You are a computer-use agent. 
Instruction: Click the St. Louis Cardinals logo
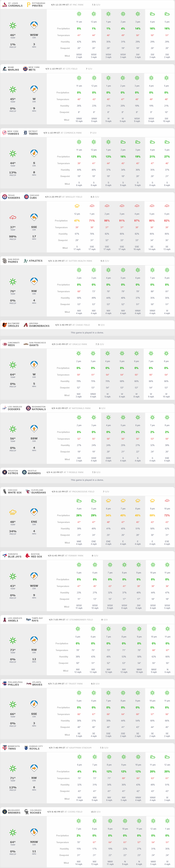click(4, 5)
